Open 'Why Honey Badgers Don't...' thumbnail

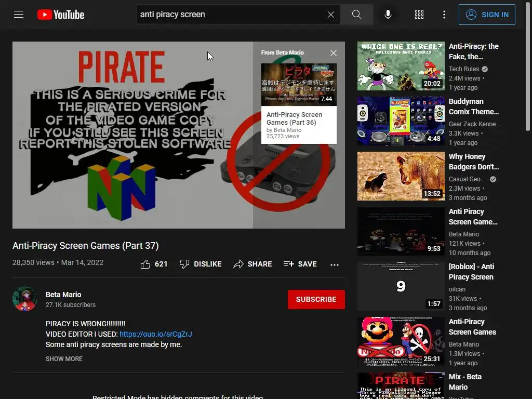pos(401,176)
